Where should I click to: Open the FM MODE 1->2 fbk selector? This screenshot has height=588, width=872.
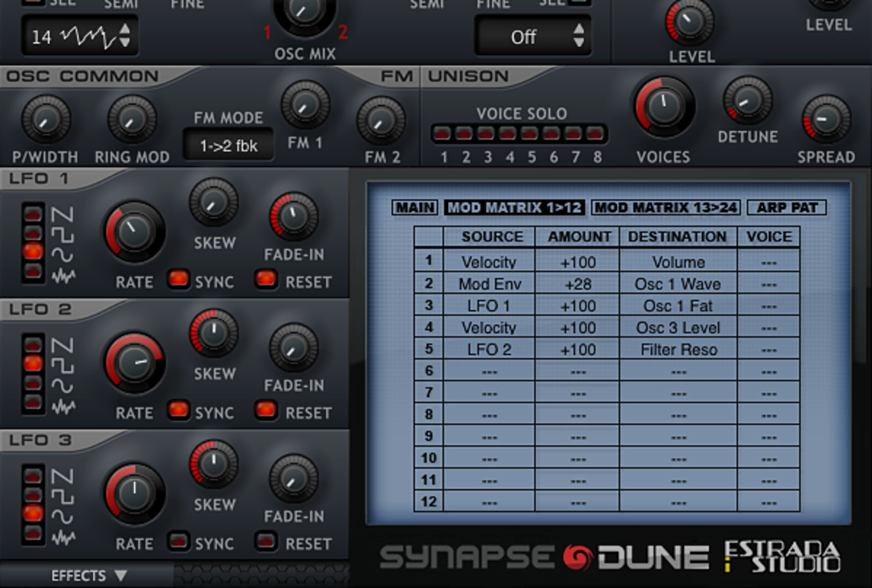pos(229,145)
